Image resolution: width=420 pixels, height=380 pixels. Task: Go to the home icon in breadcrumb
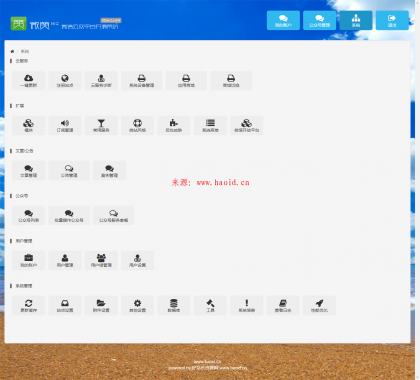click(12, 51)
